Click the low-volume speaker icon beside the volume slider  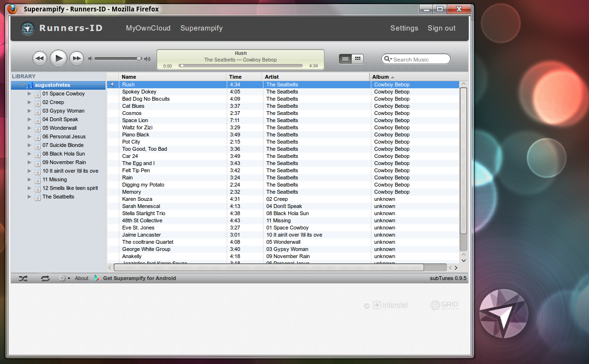click(90, 59)
